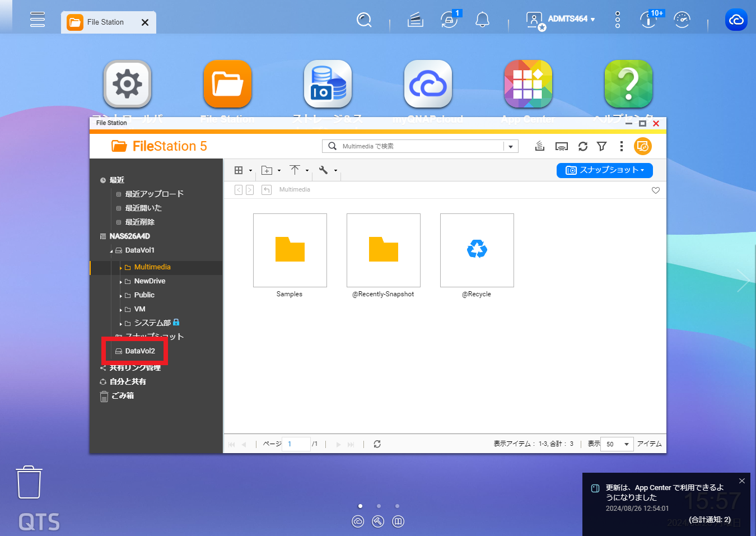Click the network media player cast icon
The image size is (756, 536).
[561, 146]
